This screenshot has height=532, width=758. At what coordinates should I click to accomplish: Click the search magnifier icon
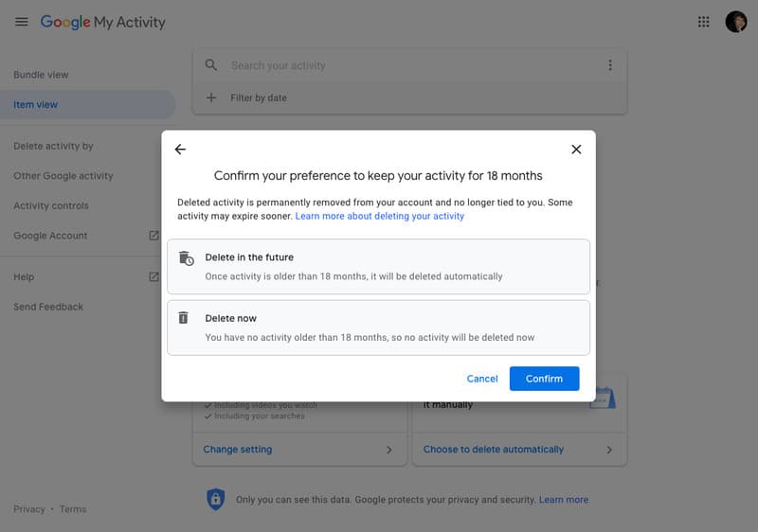(211, 65)
